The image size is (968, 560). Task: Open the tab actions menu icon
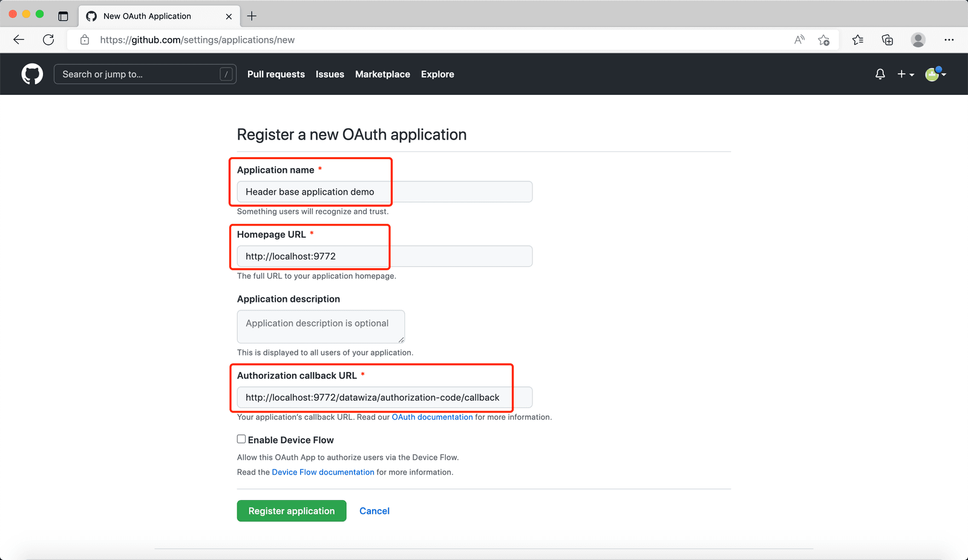pos(63,16)
